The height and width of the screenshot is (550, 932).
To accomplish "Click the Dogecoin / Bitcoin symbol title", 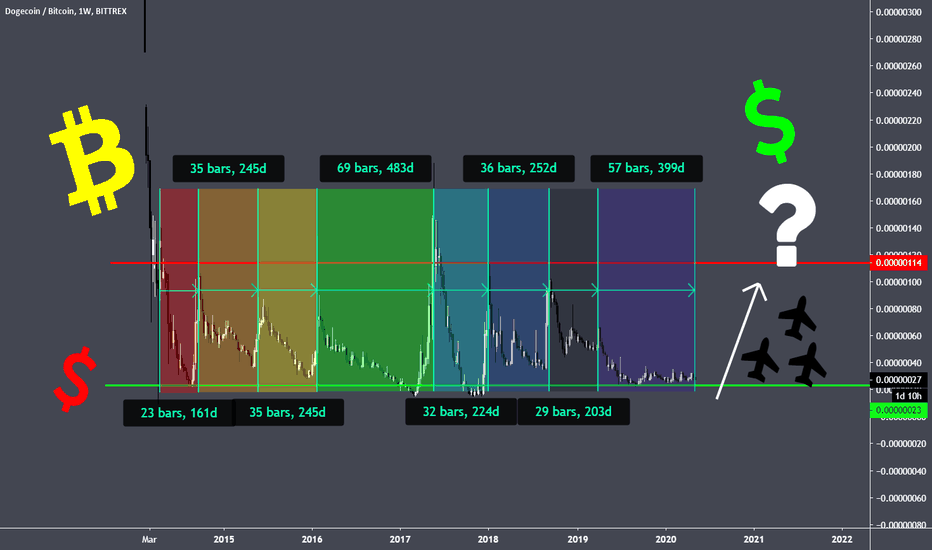I will [x=65, y=11].
